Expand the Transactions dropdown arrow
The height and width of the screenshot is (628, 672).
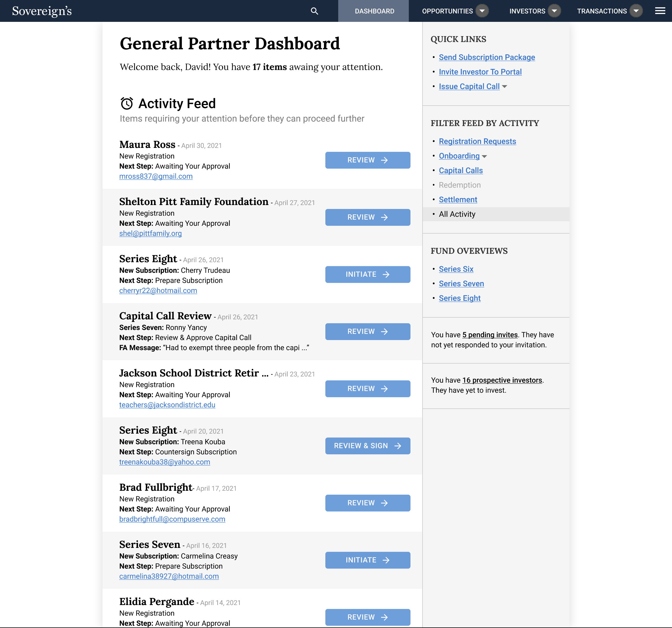click(636, 11)
